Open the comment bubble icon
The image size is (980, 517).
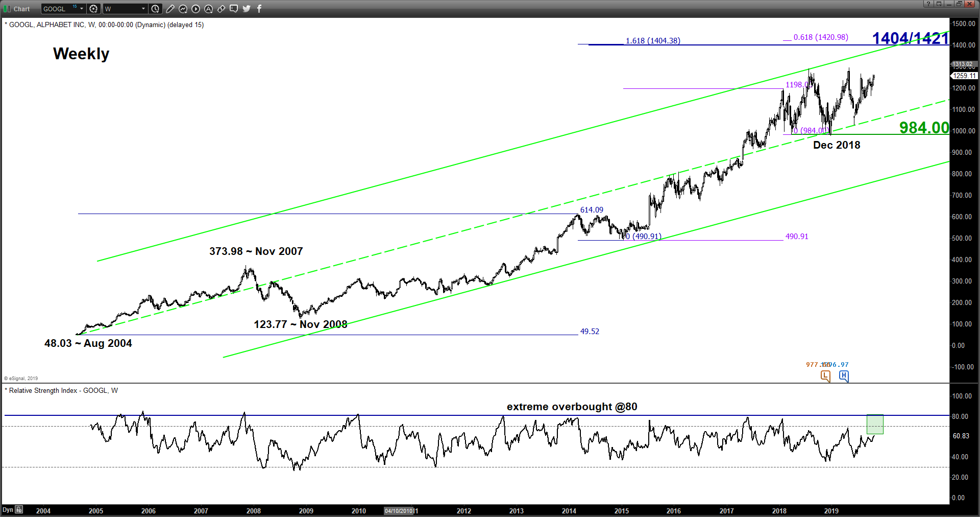234,9
